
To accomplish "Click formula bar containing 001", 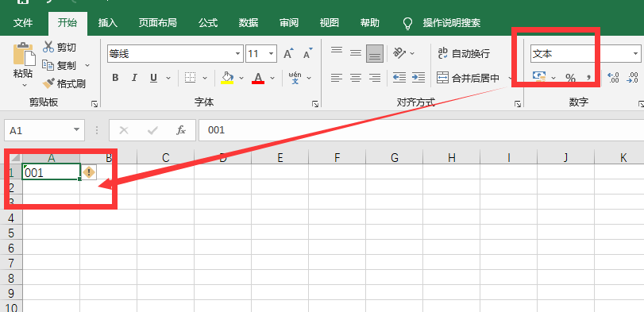I will [421, 130].
